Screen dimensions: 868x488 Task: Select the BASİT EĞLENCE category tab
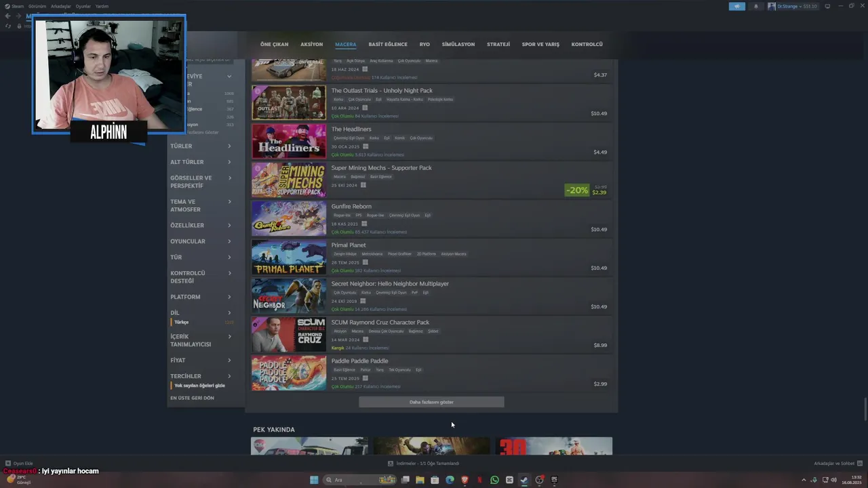click(388, 44)
